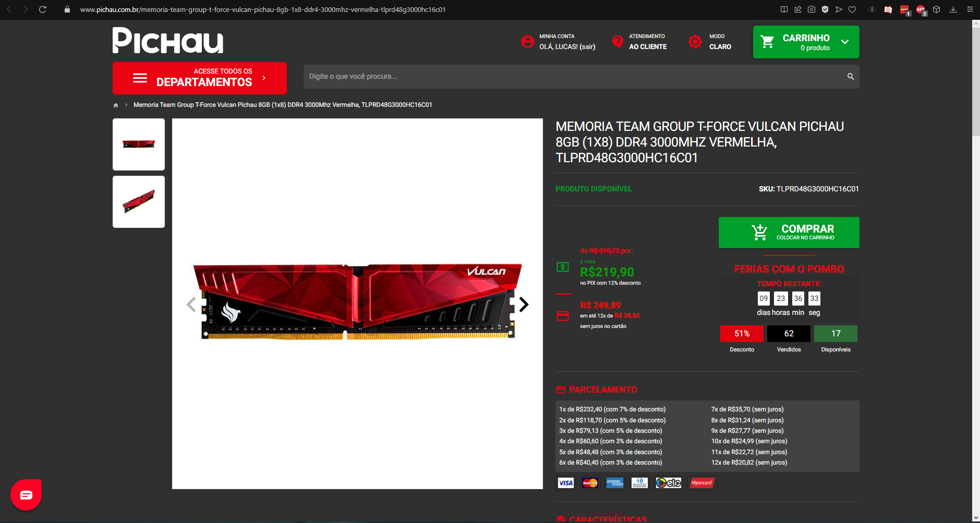
Task: Click '1x de R$232,40' installment row
Action: coord(612,409)
